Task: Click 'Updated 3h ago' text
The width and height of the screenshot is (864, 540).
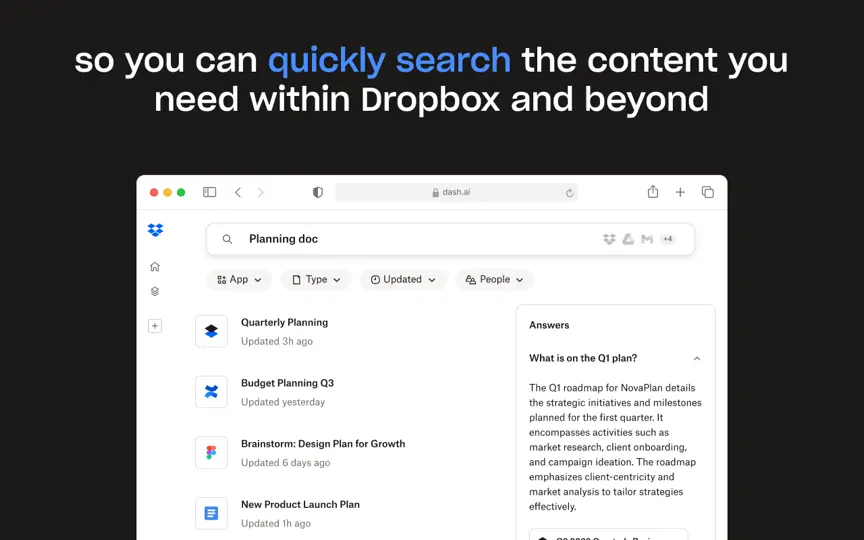Action: coord(277,342)
